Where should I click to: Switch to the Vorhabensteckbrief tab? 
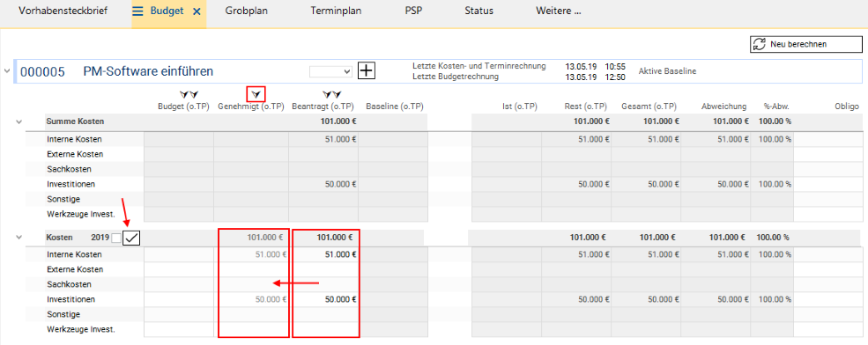click(63, 11)
